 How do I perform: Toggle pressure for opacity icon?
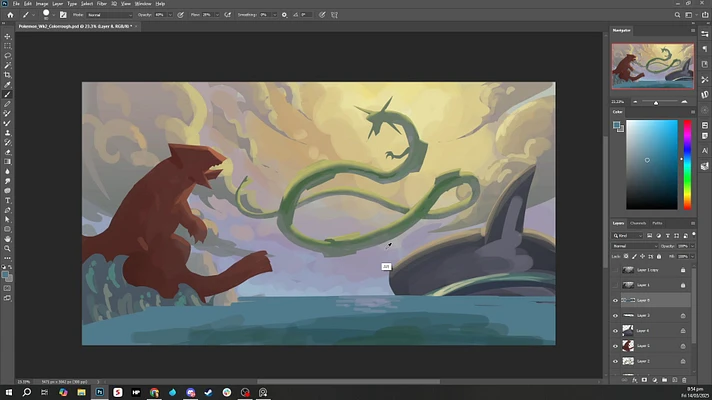[x=180, y=15]
